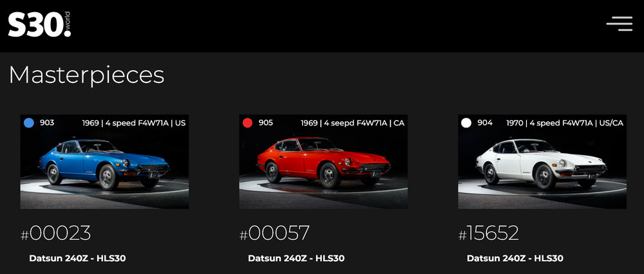This screenshot has height=274, width=644.
Task: Click the 1969 | 4 seepd F4W71A | CA label
Action: [352, 123]
